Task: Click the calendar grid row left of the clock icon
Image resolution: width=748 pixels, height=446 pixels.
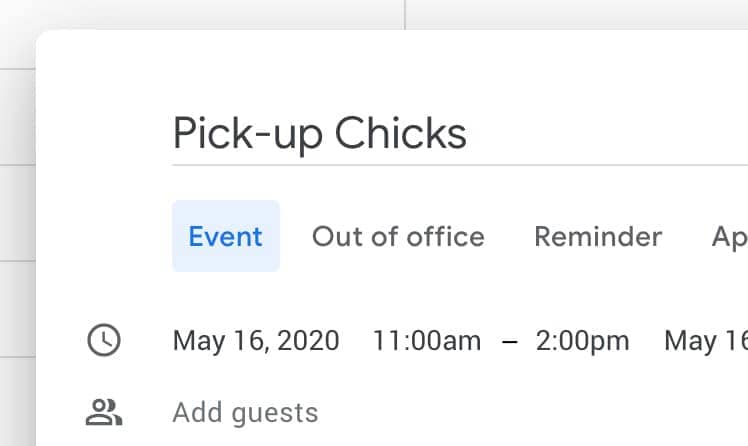Action: click(18, 309)
